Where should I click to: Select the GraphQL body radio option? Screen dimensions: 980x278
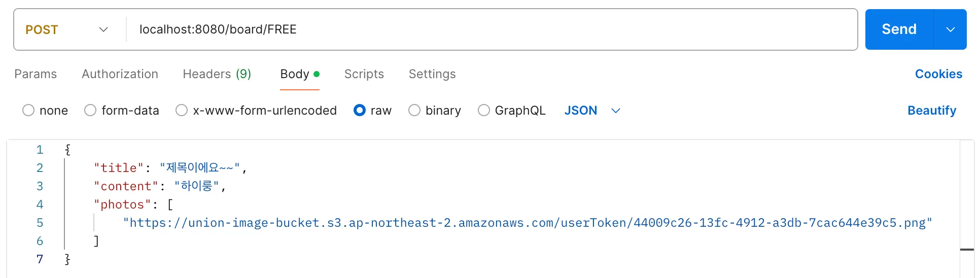tap(484, 111)
